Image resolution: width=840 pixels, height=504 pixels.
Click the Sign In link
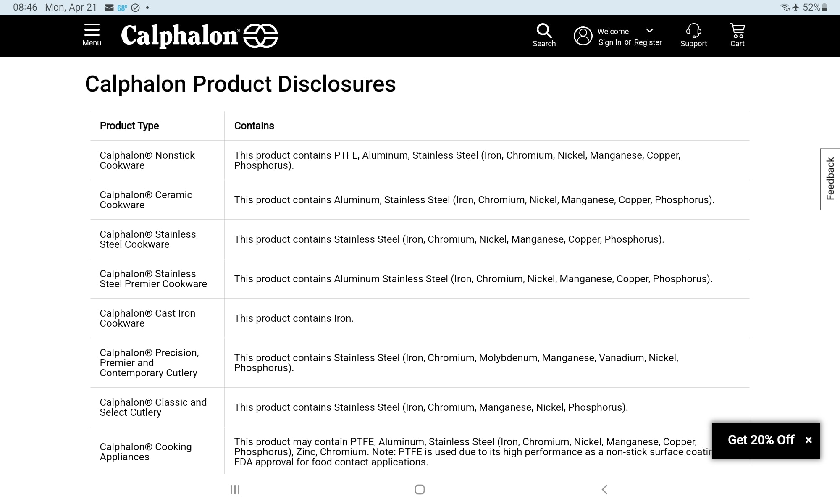(609, 42)
